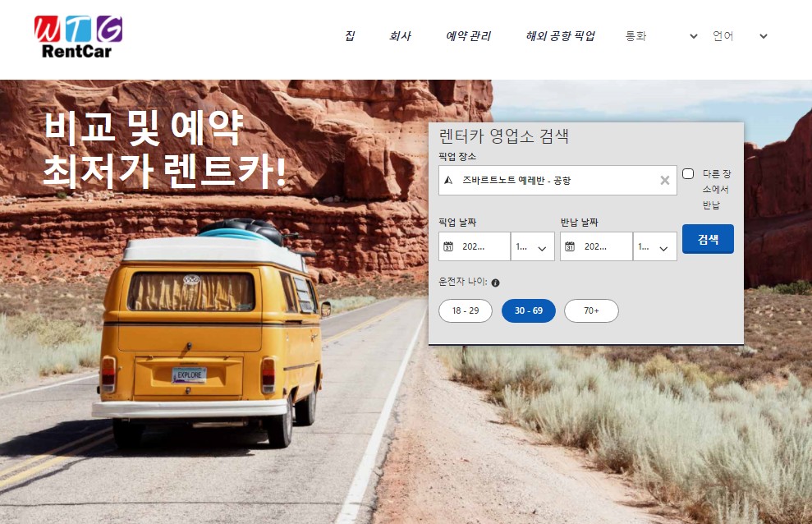812x524 pixels.
Task: Click the location arrow icon in pickup field
Action: coord(449,180)
